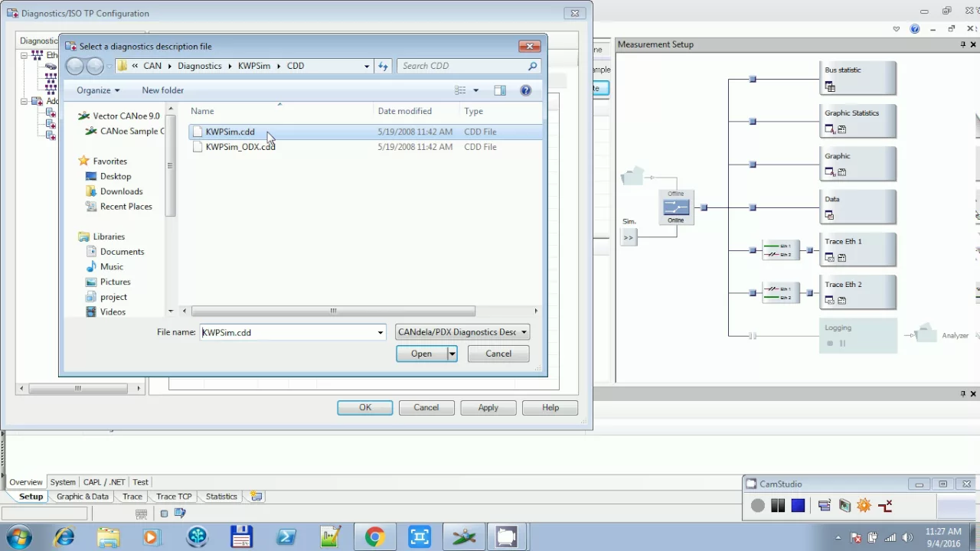Screen dimensions: 980x551
Task: Open the system volume icon in tray
Action: 907,537
